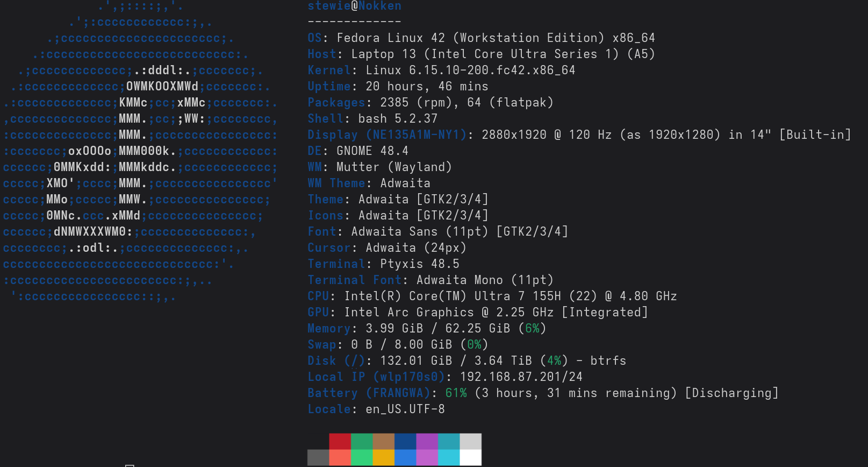
Task: Click the dark blue color block
Action: (x=405, y=441)
